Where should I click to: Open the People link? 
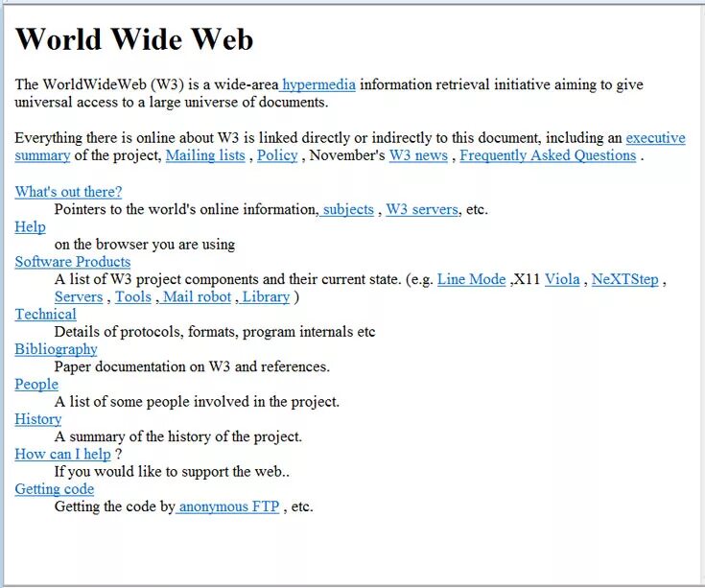point(36,385)
